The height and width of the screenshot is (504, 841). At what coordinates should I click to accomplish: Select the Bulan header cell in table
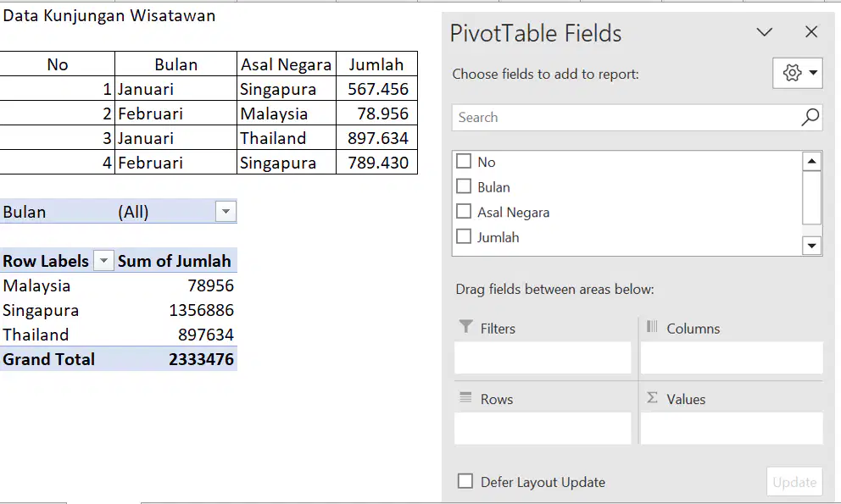pyautogui.click(x=176, y=64)
